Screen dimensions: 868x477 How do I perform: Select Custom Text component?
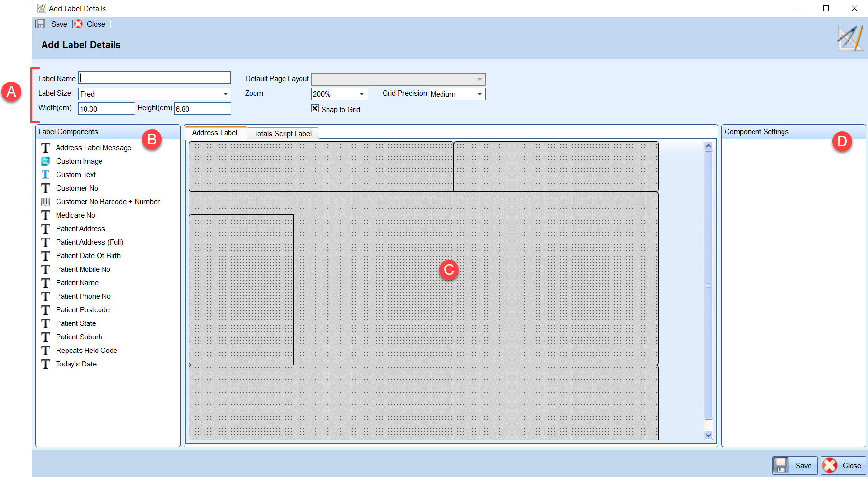(76, 175)
